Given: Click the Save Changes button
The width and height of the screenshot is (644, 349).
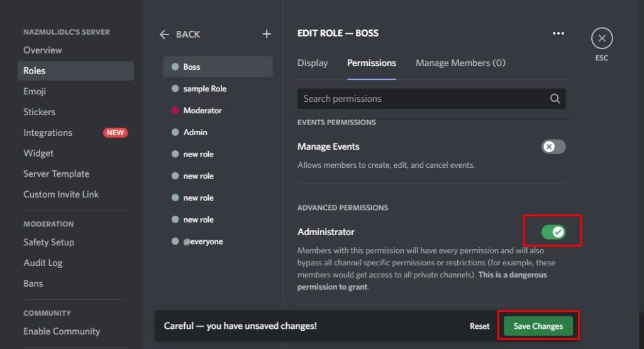Looking at the screenshot, I should point(538,326).
